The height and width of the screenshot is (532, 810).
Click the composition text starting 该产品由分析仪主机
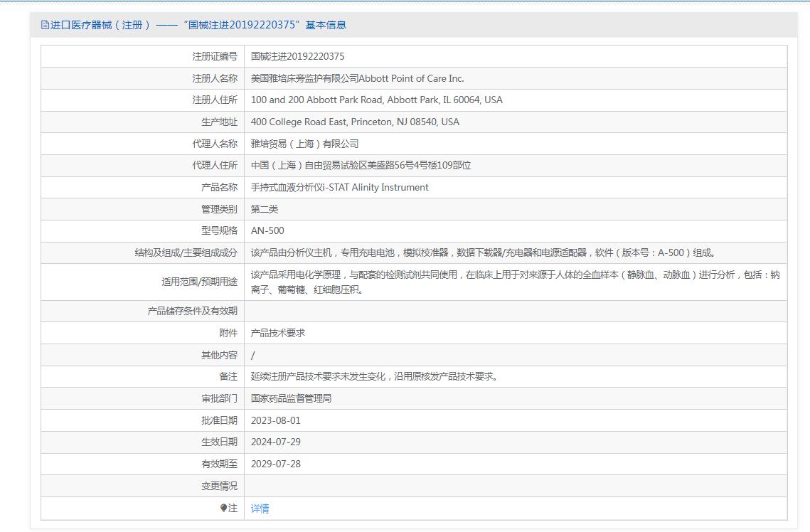pos(483,252)
